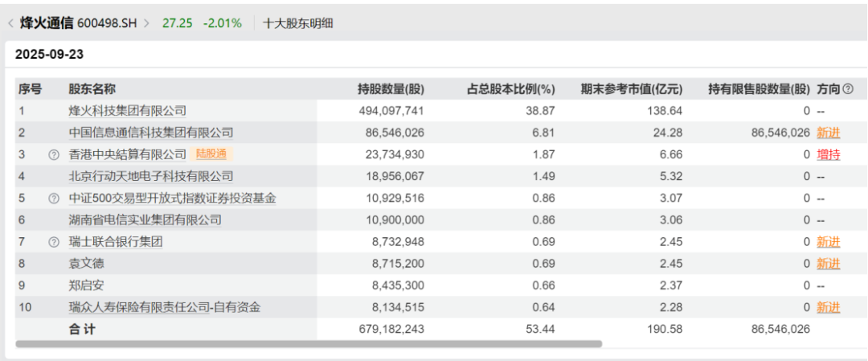Viewport: 868px width, 361px height.
Task: Sort by 占总股本比例(%) column header
Action: point(511,88)
